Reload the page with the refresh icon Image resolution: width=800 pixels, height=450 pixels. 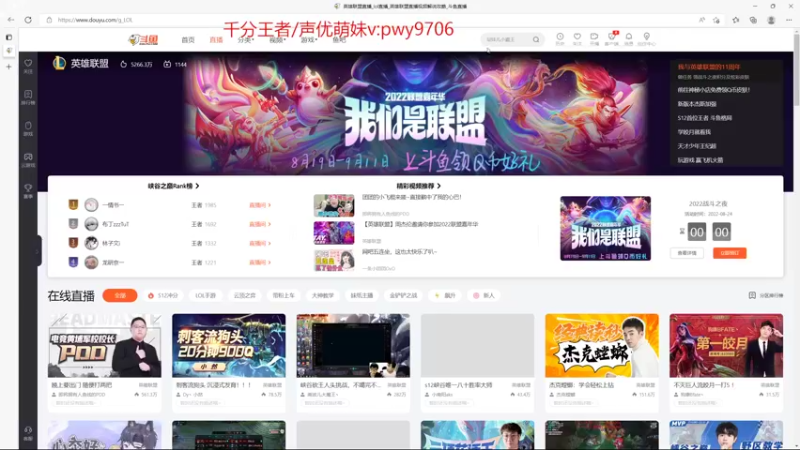click(x=28, y=20)
